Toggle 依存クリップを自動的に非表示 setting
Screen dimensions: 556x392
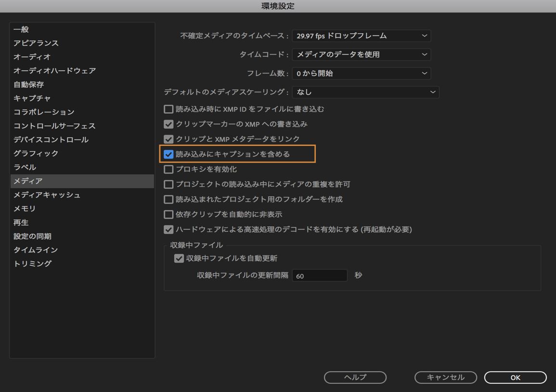pyautogui.click(x=168, y=214)
